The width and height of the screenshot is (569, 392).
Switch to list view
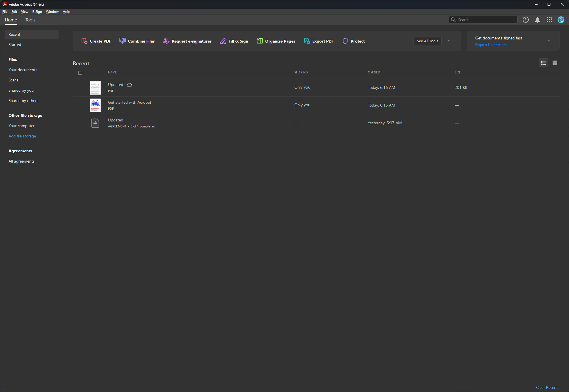pos(544,63)
